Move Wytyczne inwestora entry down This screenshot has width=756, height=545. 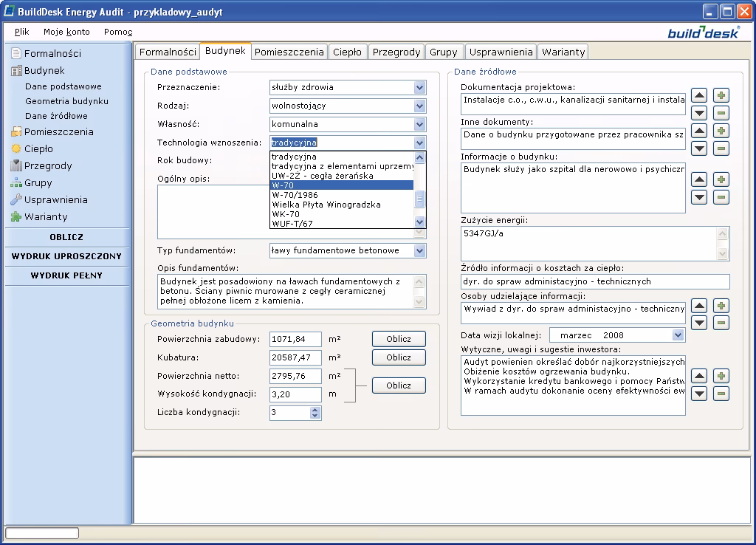tap(699, 394)
